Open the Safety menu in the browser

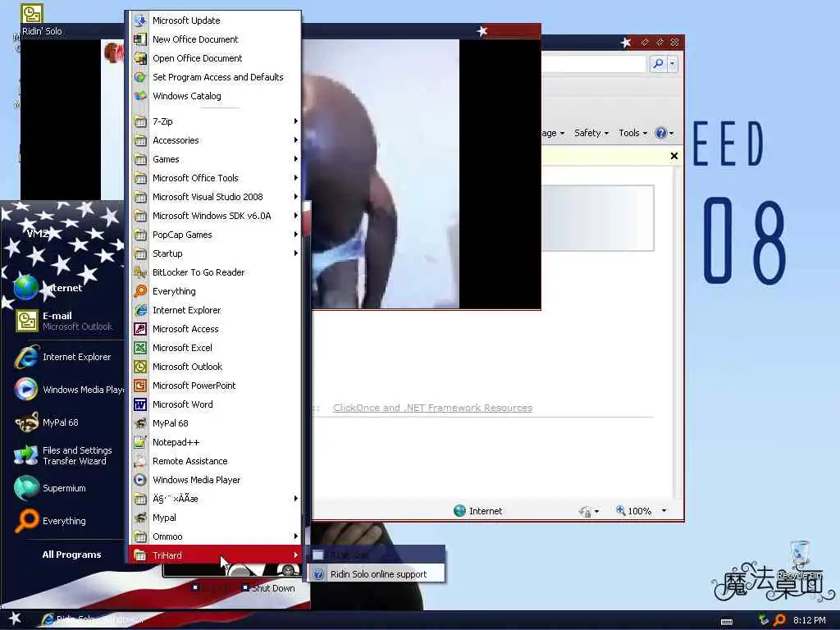click(591, 133)
